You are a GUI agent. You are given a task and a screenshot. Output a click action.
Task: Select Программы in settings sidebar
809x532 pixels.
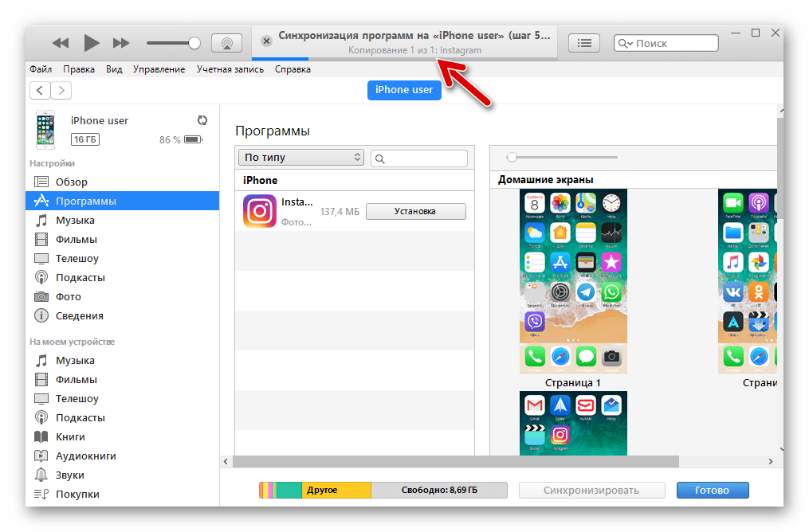coord(122,201)
